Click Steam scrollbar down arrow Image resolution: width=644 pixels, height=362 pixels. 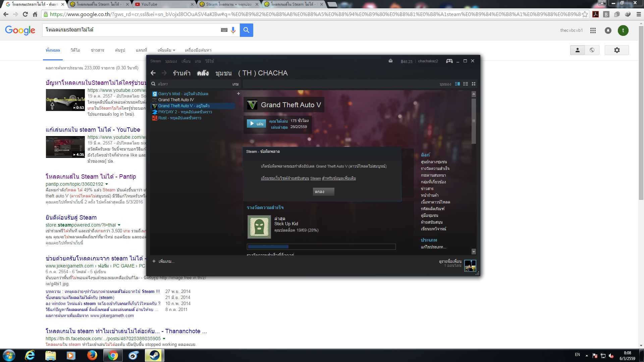point(474,251)
